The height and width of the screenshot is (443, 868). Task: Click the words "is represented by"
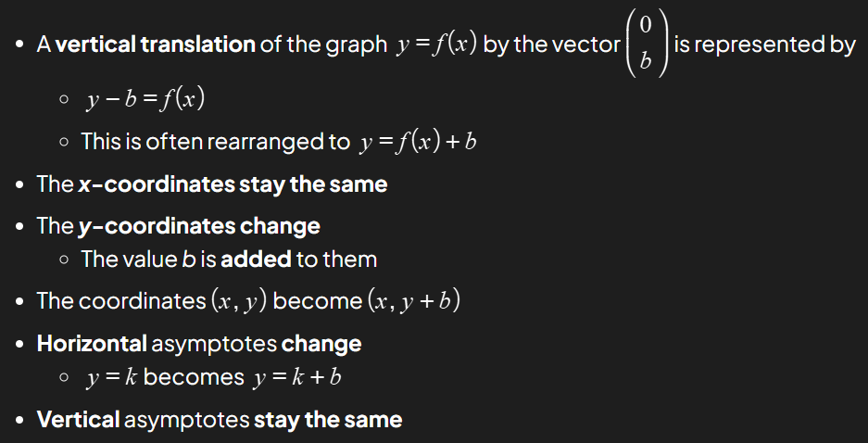pyautogui.click(x=765, y=44)
